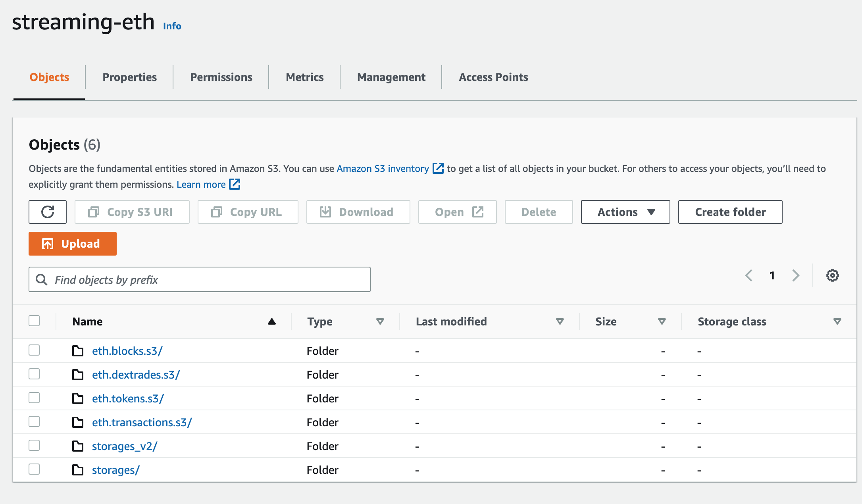Viewport: 862px width, 504px height.
Task: Follow the Learn more link
Action: (201, 184)
